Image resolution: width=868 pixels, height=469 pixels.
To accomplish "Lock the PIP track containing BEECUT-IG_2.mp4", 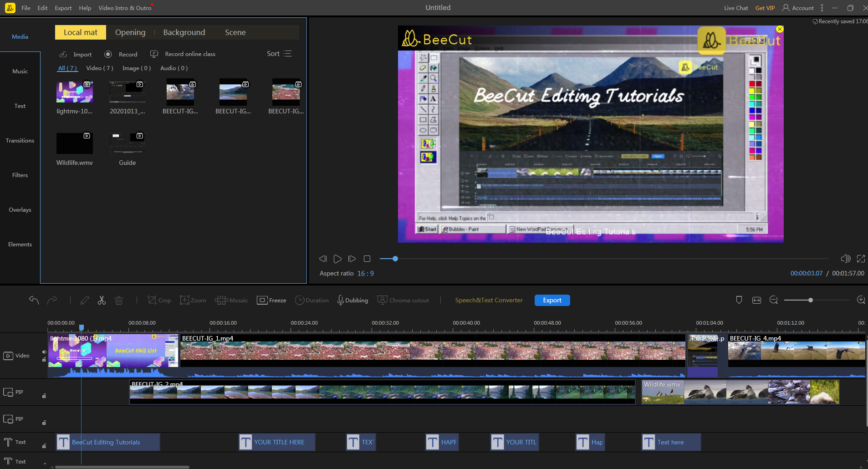I will pos(44,396).
